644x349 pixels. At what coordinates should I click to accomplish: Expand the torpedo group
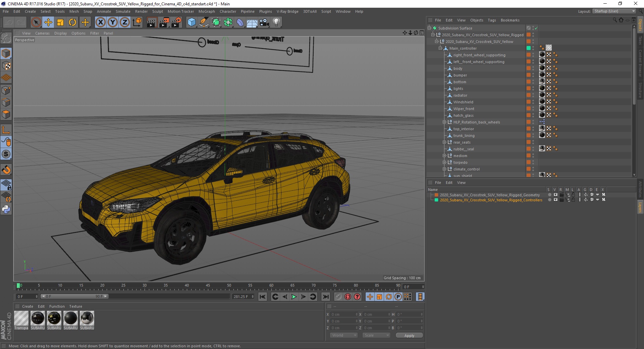[x=444, y=162]
